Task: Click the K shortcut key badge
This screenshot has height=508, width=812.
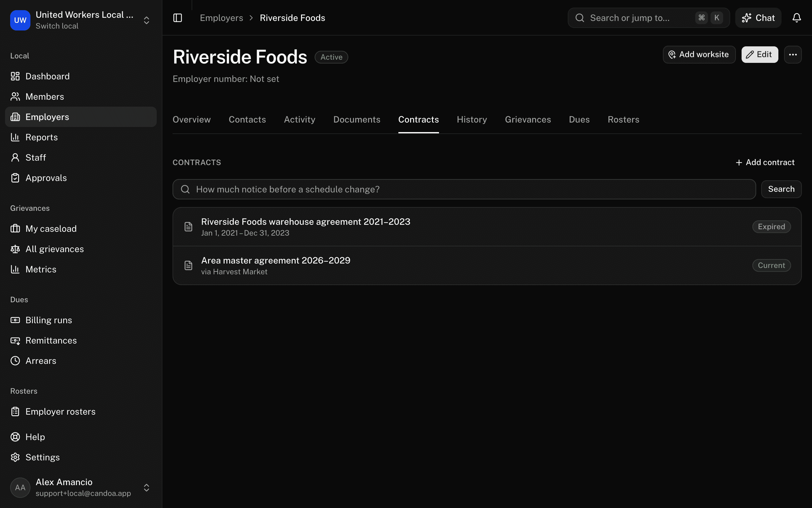Action: [717, 18]
